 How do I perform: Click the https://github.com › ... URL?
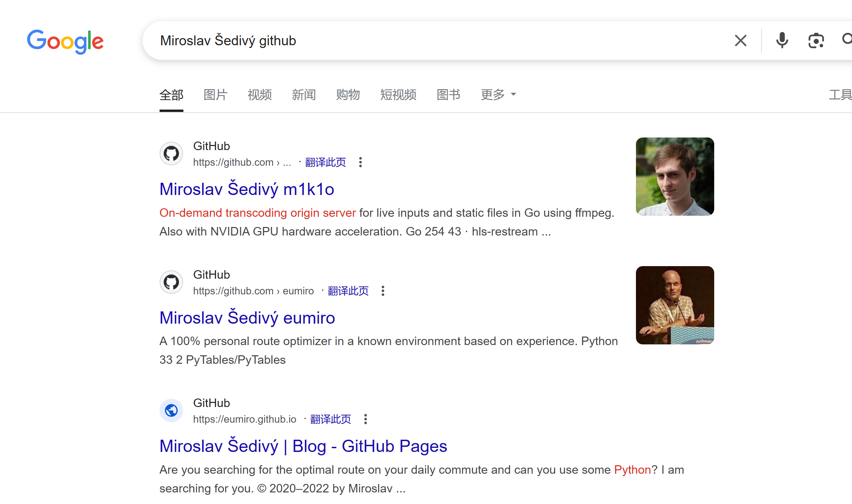(x=242, y=162)
